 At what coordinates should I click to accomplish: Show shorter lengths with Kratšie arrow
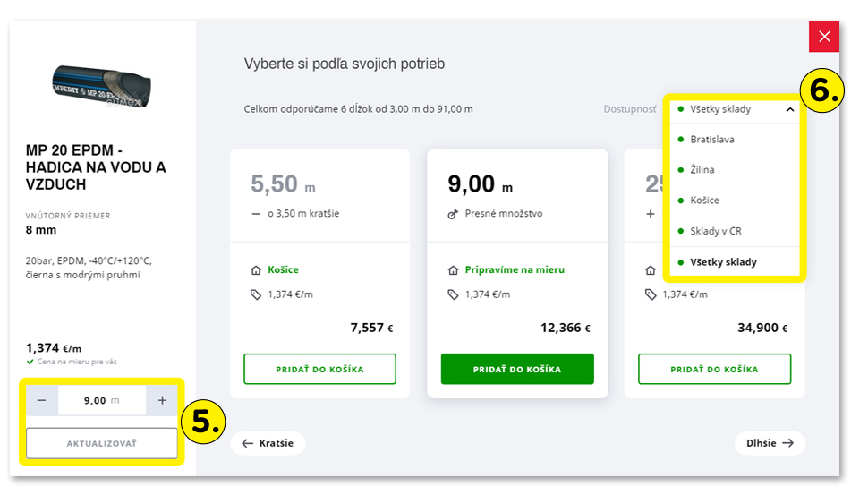click(x=268, y=443)
